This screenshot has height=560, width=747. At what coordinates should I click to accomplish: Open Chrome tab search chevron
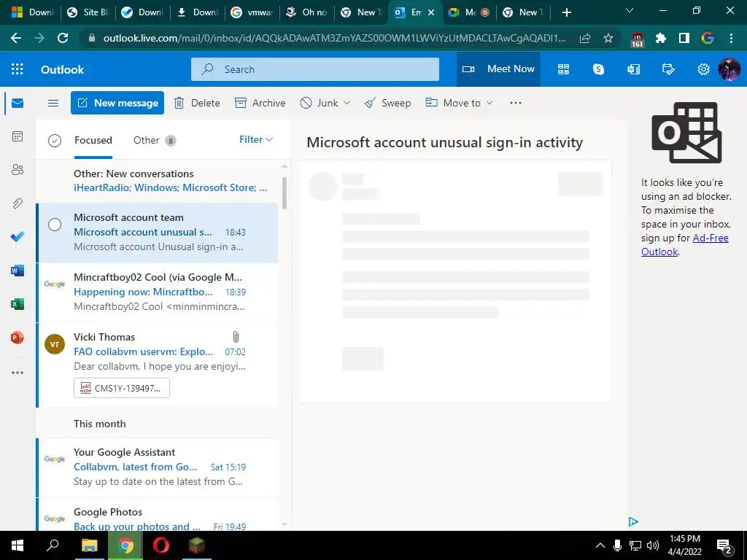click(x=630, y=10)
